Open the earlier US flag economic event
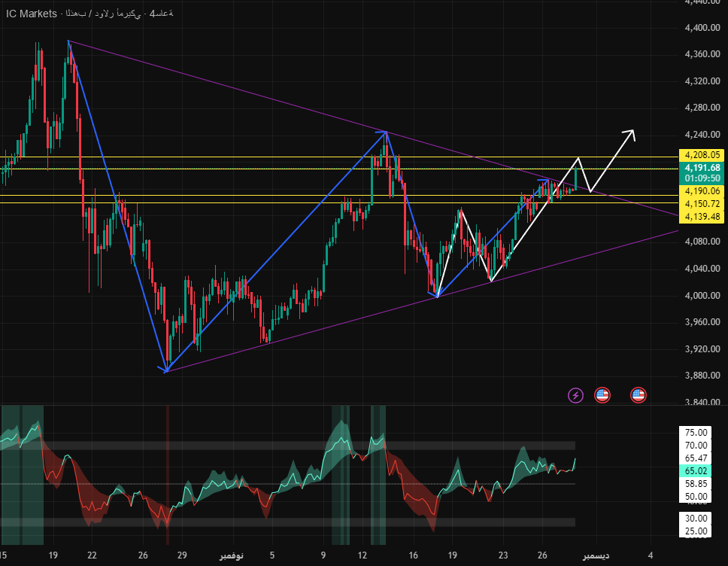This screenshot has height=566, width=728. [602, 394]
